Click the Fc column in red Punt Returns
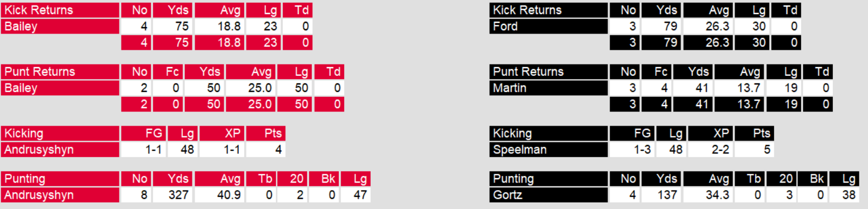This screenshot has height=209, width=868. [x=168, y=72]
